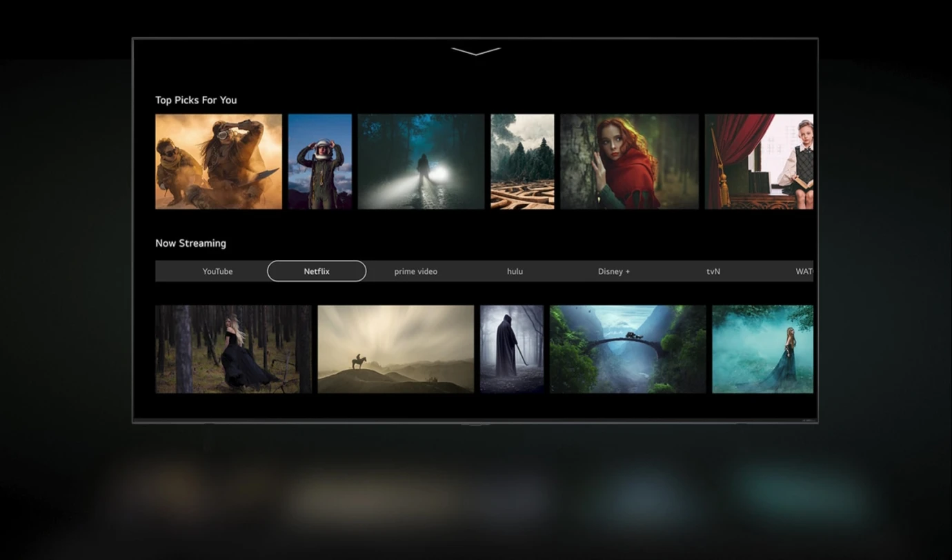The image size is (952, 560).
Task: Click the Top Picks For You heading
Action: click(196, 100)
